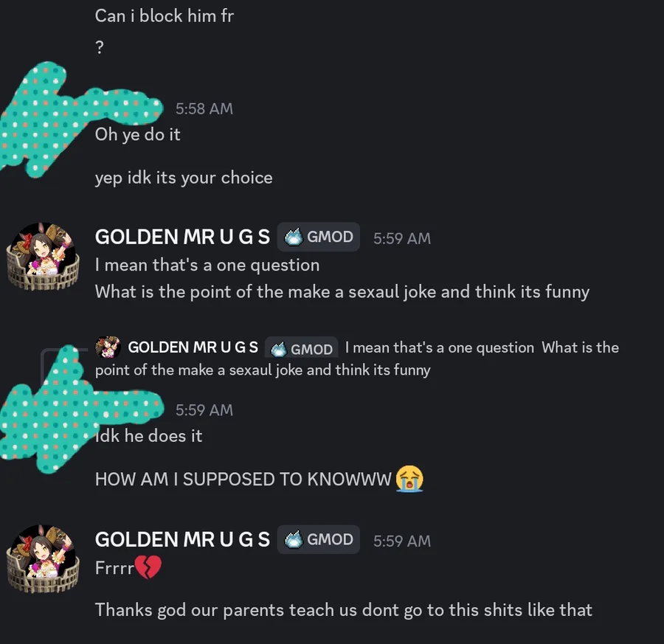Click the 5:59 AM timestamp above 'Idk he does it'
Screen dimensions: 664x644
(204, 410)
